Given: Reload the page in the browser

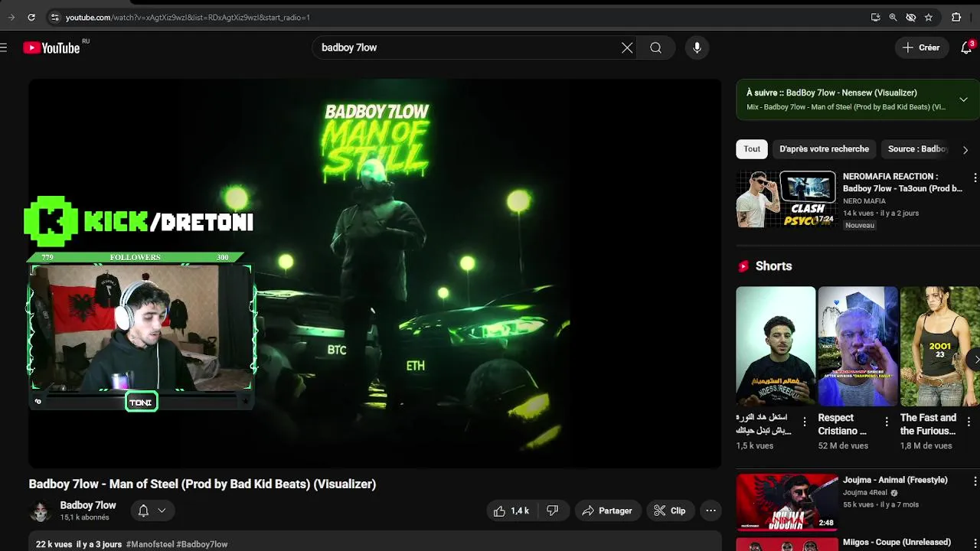Looking at the screenshot, I should pos(31,17).
